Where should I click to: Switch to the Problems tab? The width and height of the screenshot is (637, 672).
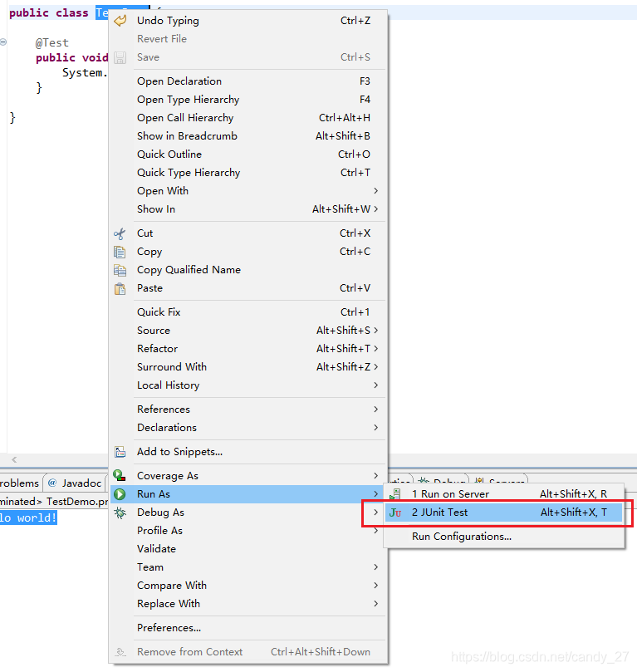(x=19, y=483)
